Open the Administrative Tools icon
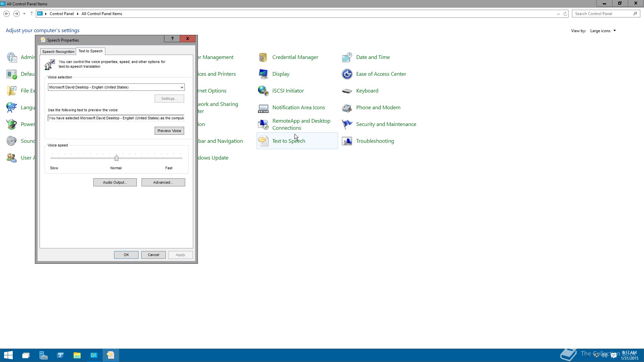The image size is (644, 362). pos(12,57)
